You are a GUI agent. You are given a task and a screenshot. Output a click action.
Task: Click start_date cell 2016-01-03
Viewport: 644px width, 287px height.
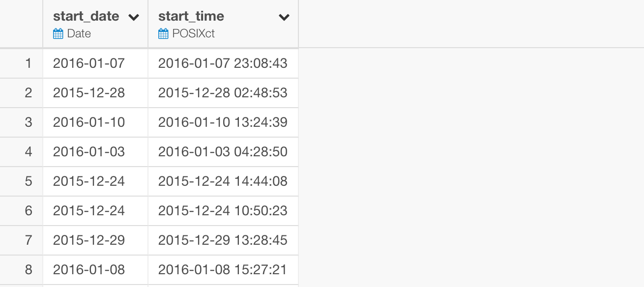95,152
